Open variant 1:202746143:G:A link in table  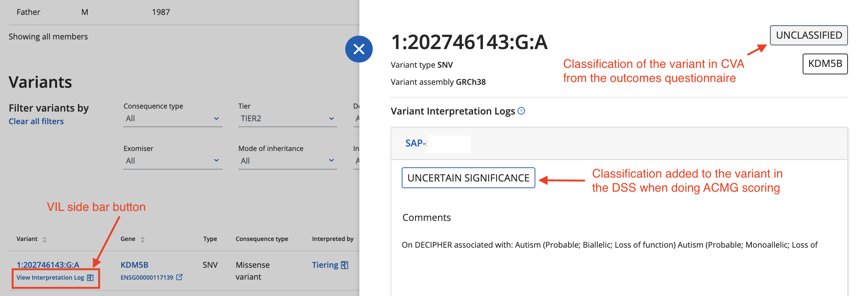point(48,265)
